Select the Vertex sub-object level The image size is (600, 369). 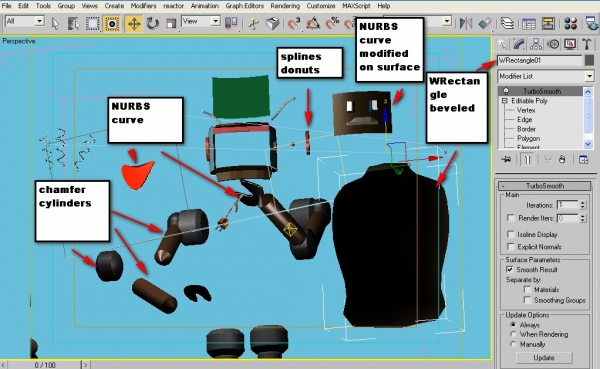pos(526,110)
